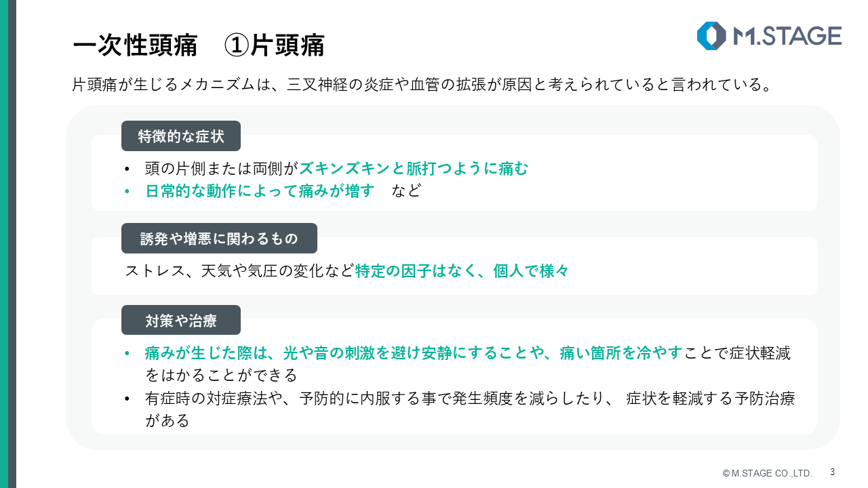The image size is (868, 488).
Task: Click the green text 特定の因子はなく、個人で様々
Action: (x=462, y=271)
